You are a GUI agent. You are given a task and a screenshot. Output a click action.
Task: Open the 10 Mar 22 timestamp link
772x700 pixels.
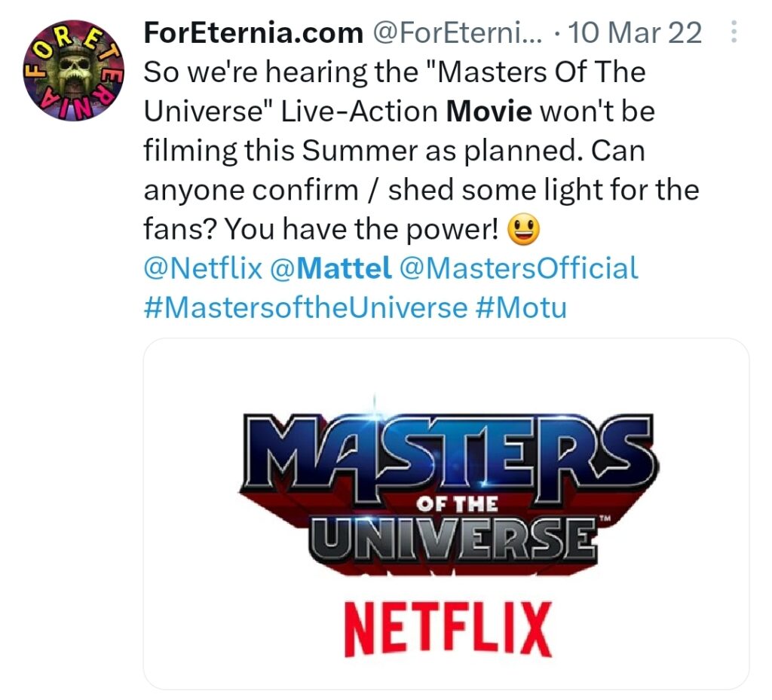point(635,32)
